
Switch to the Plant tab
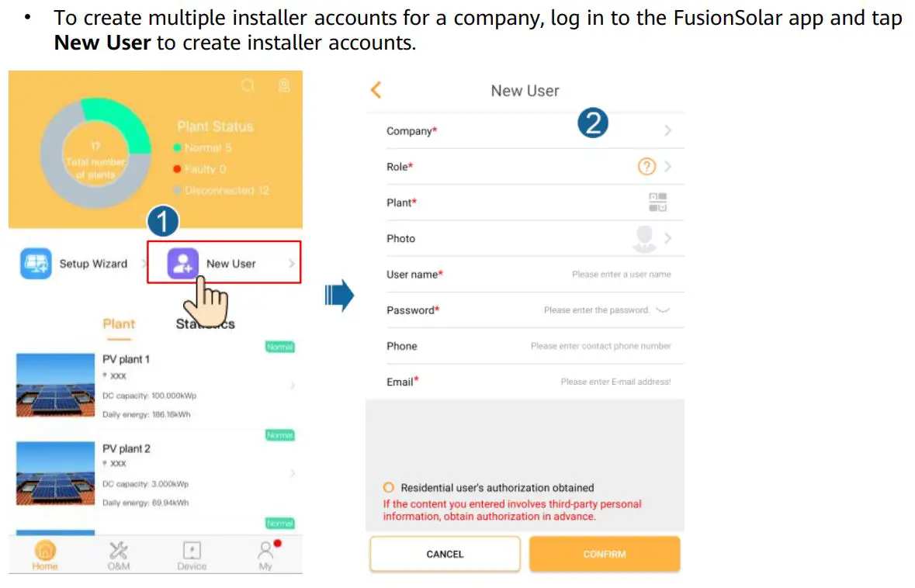point(119,324)
